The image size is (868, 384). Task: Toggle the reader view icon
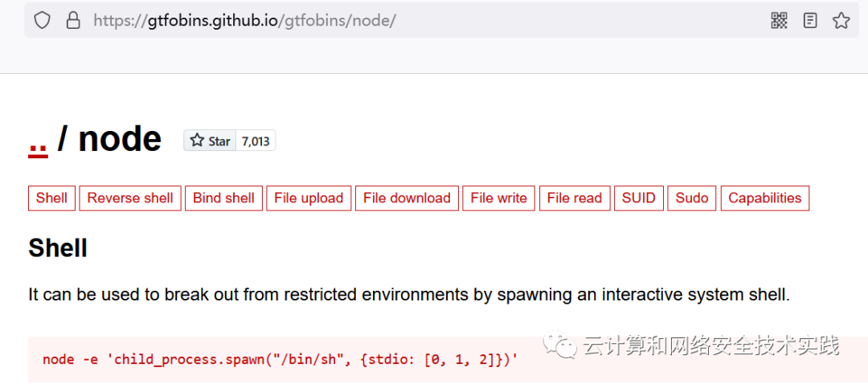click(x=810, y=21)
